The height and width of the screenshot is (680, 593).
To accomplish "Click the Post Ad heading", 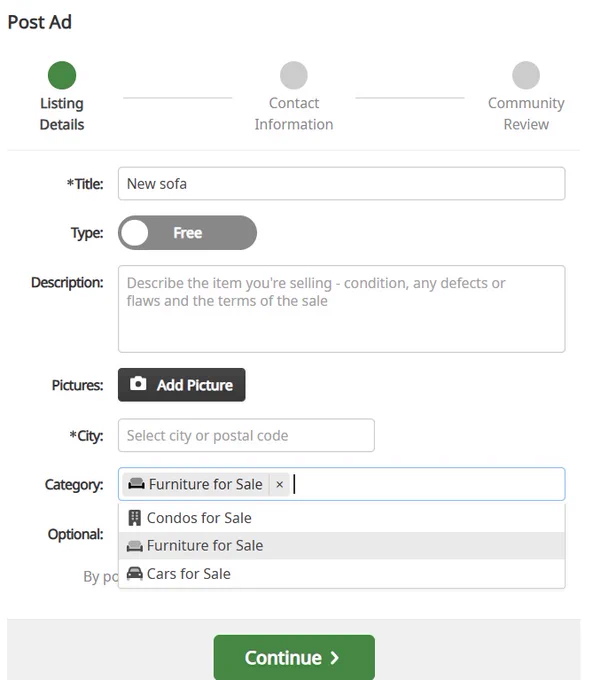I will point(39,22).
